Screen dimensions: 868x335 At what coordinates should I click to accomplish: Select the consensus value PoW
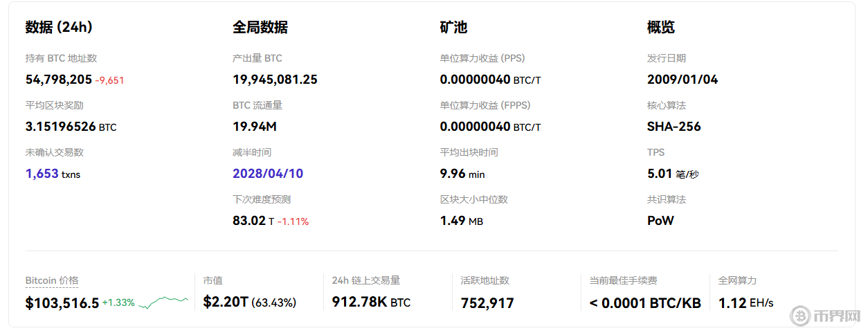660,221
